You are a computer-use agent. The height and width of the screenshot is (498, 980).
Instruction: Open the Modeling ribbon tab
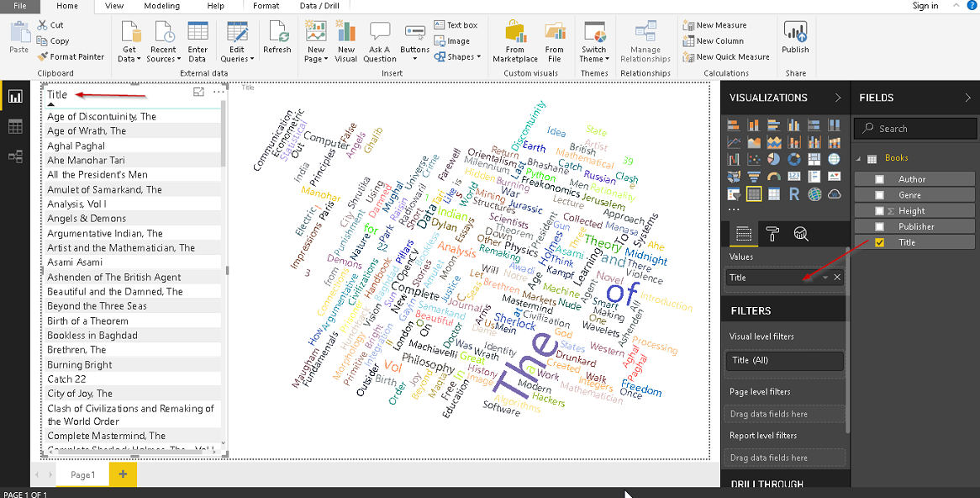point(161,6)
